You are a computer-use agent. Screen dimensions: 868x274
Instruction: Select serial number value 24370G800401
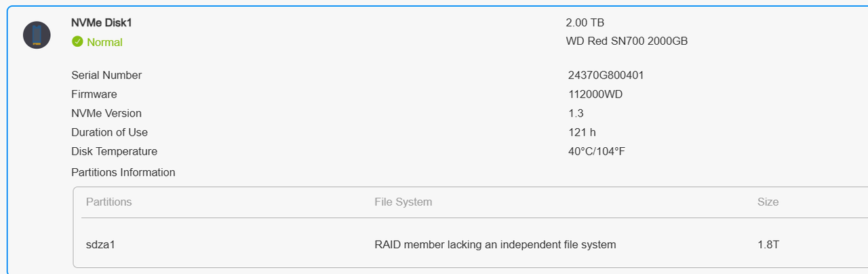(x=606, y=75)
